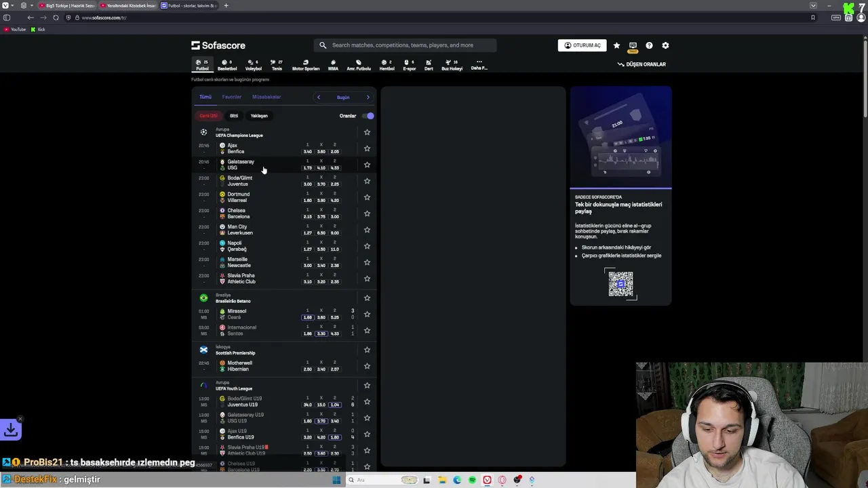Viewport: 868px width, 488px height.
Task: Favorite the Brasileirão Betano league star
Action: click(x=367, y=298)
